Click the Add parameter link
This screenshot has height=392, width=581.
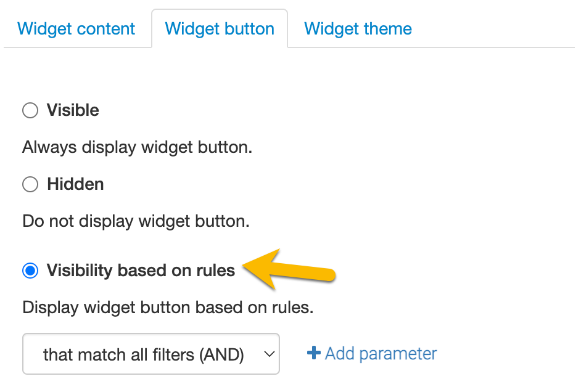381,354
